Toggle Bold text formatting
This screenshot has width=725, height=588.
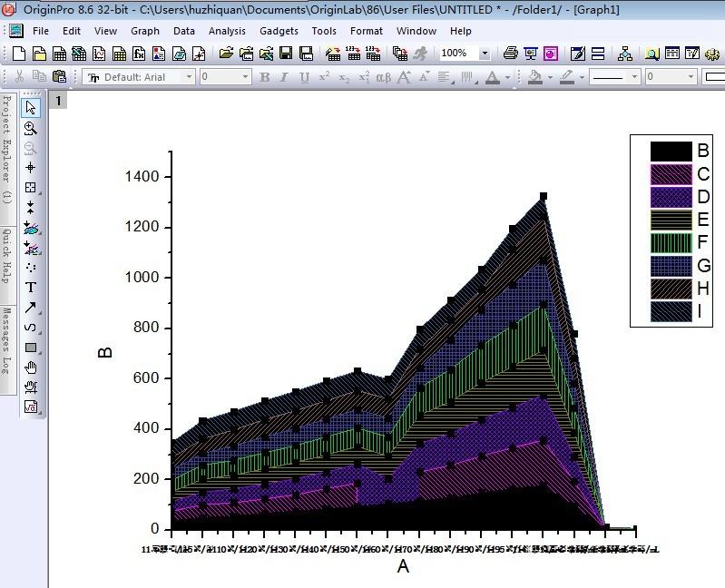[x=264, y=77]
